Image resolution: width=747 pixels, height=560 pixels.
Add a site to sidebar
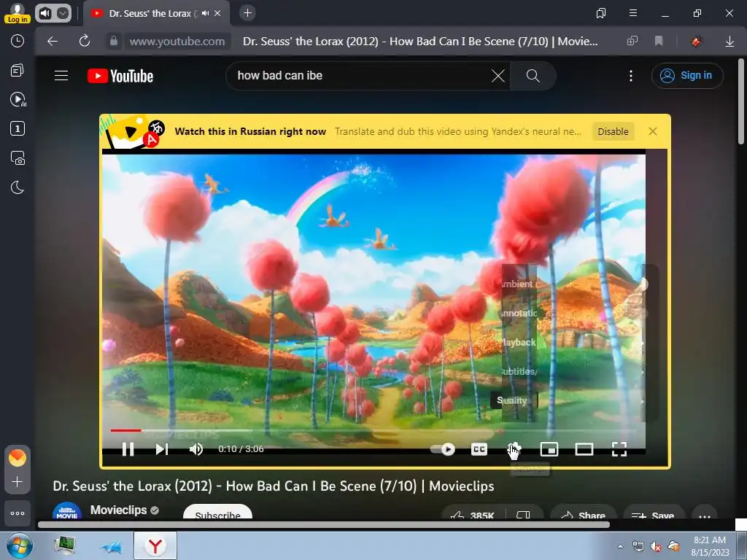point(18,482)
